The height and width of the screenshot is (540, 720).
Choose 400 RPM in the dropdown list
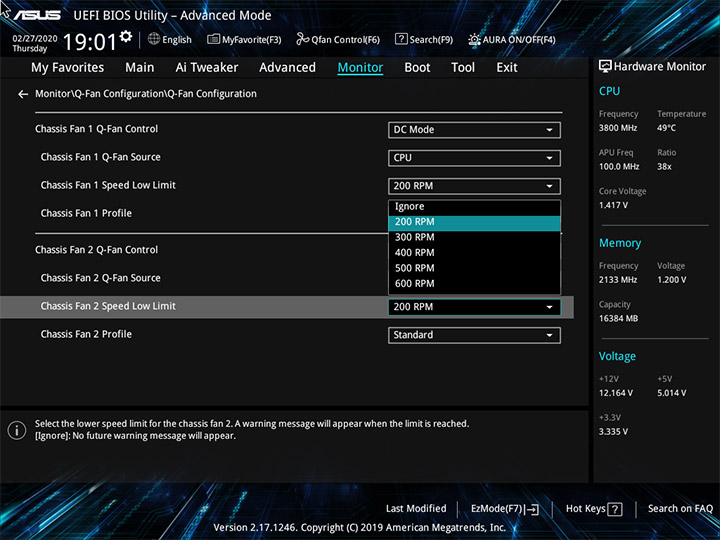474,253
